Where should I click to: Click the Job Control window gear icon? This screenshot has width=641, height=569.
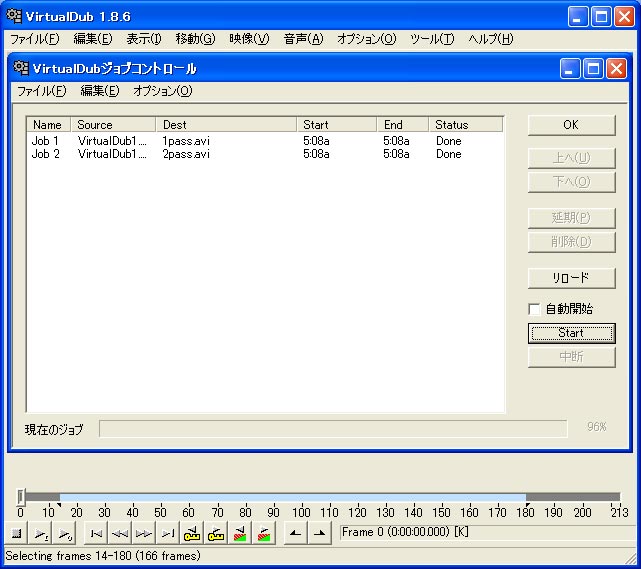pos(21,68)
